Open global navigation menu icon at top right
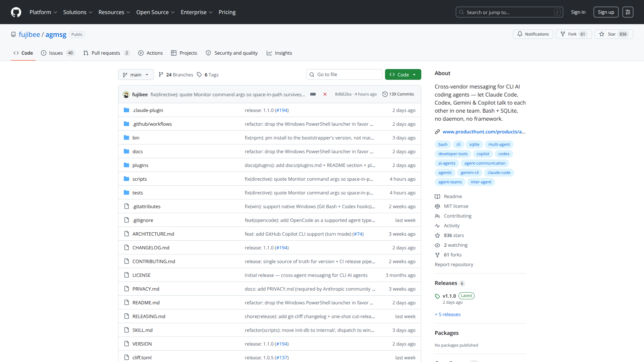The height and width of the screenshot is (362, 644). [628, 12]
